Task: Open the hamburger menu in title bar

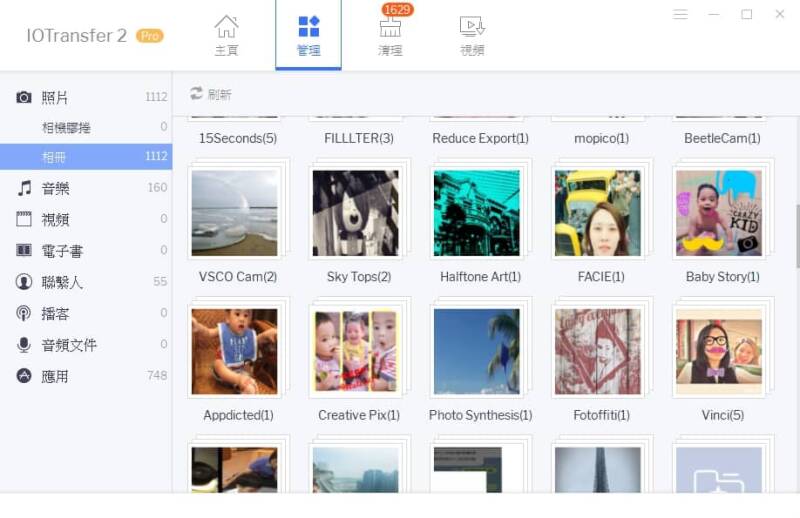Action: 680,14
